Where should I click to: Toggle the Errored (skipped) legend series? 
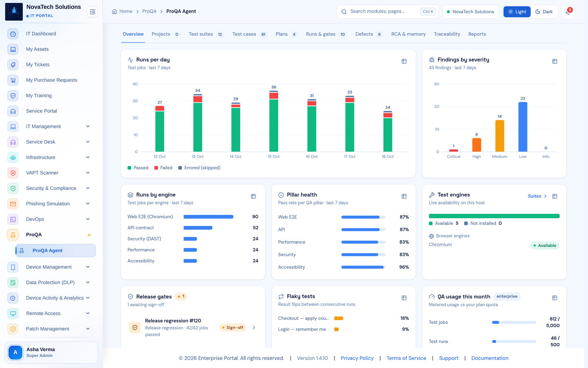[199, 168]
